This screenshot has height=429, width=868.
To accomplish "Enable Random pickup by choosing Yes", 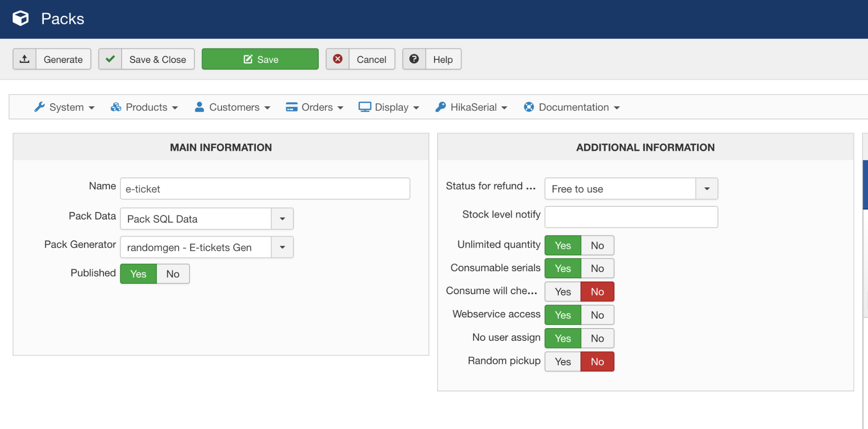I will coord(563,362).
